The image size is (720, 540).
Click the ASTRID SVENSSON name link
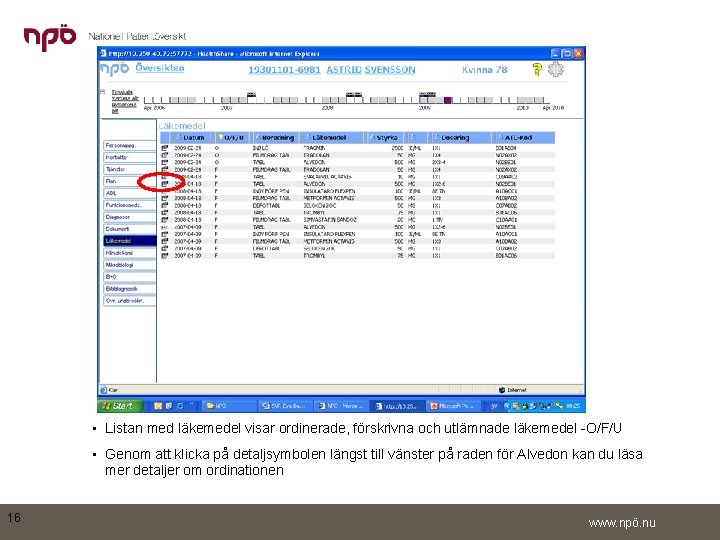(x=371, y=70)
